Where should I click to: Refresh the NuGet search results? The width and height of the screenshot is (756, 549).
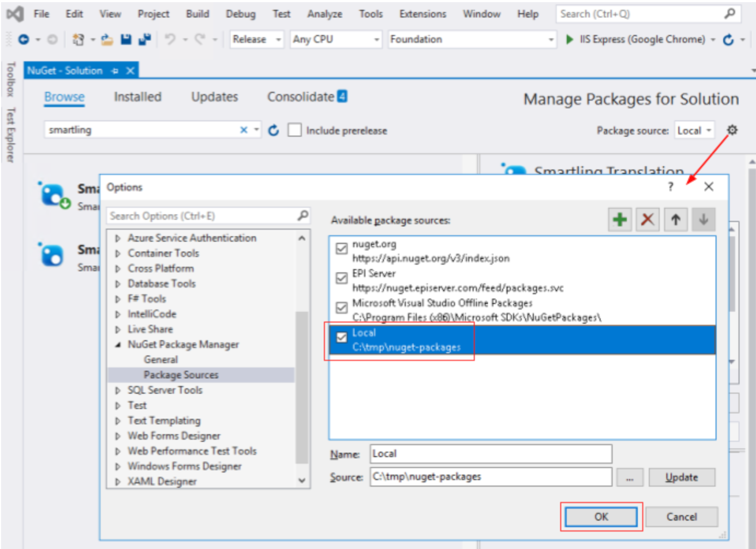click(x=274, y=130)
